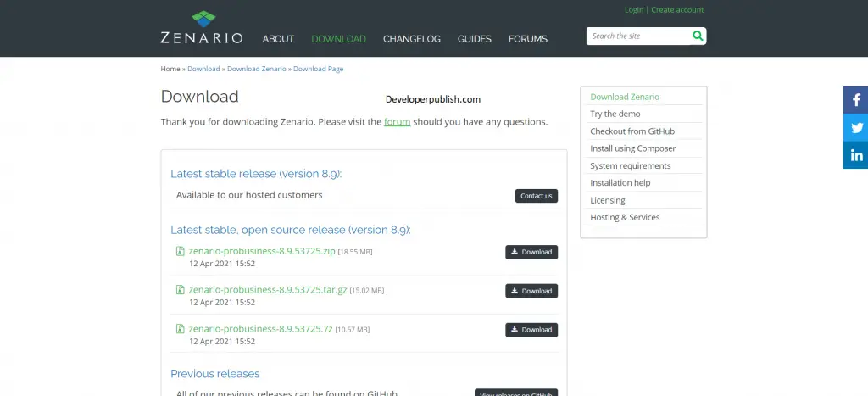Download the probusiness .tar.gz file
The height and width of the screenshot is (396, 868).
pyautogui.click(x=531, y=291)
